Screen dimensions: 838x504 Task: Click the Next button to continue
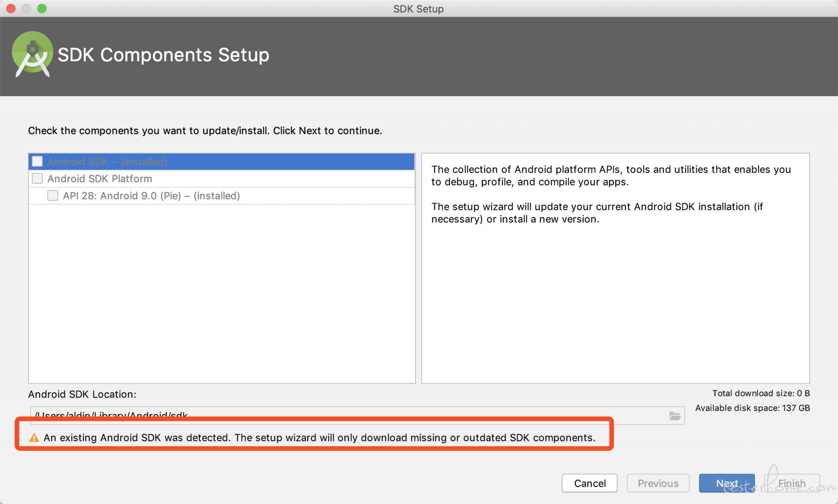tap(727, 483)
